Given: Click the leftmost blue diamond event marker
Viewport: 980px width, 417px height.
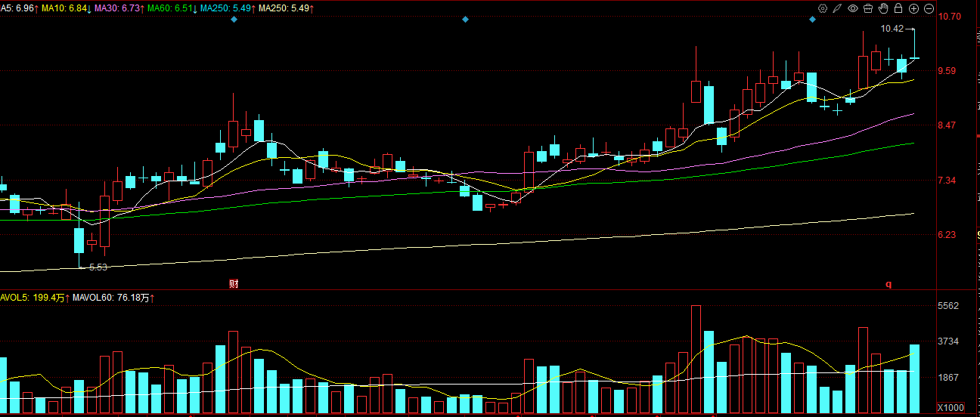Looking at the screenshot, I should [234, 19].
